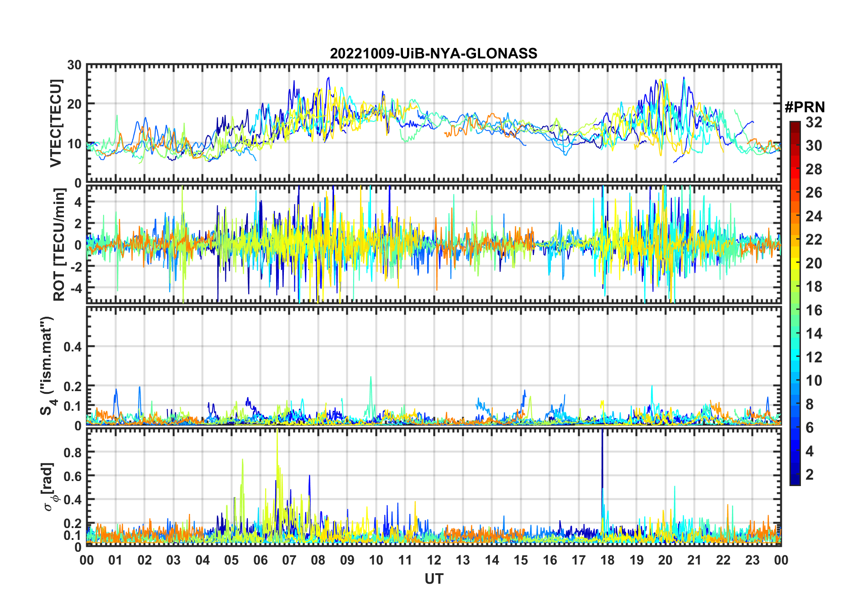Click x-axis hour label 23
This screenshot has height=607, width=868.
(752, 560)
